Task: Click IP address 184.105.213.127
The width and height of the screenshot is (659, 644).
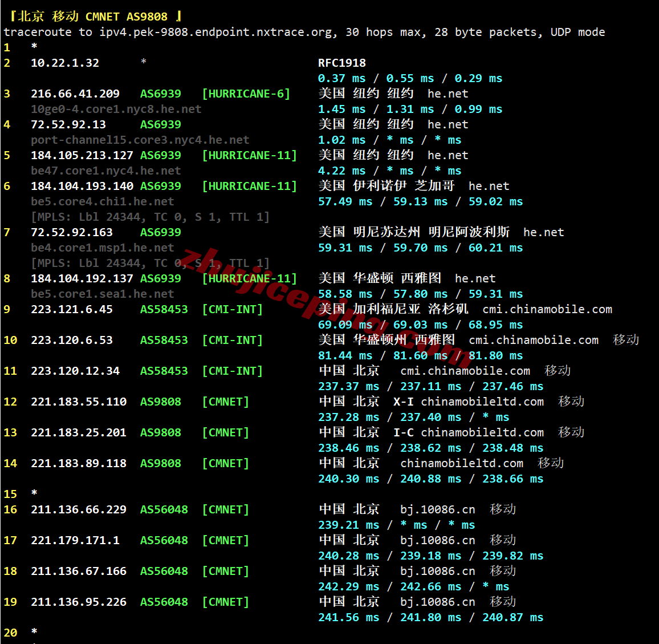Action: point(82,156)
